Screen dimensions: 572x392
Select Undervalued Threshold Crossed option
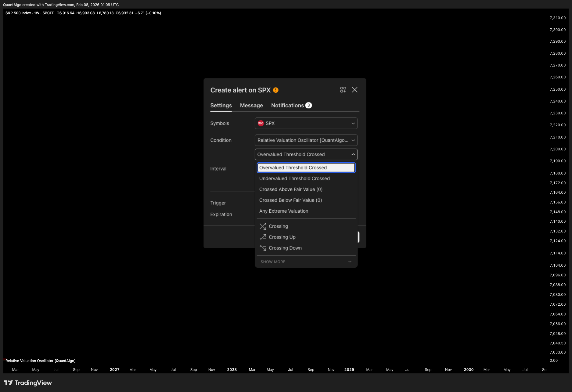306,178
